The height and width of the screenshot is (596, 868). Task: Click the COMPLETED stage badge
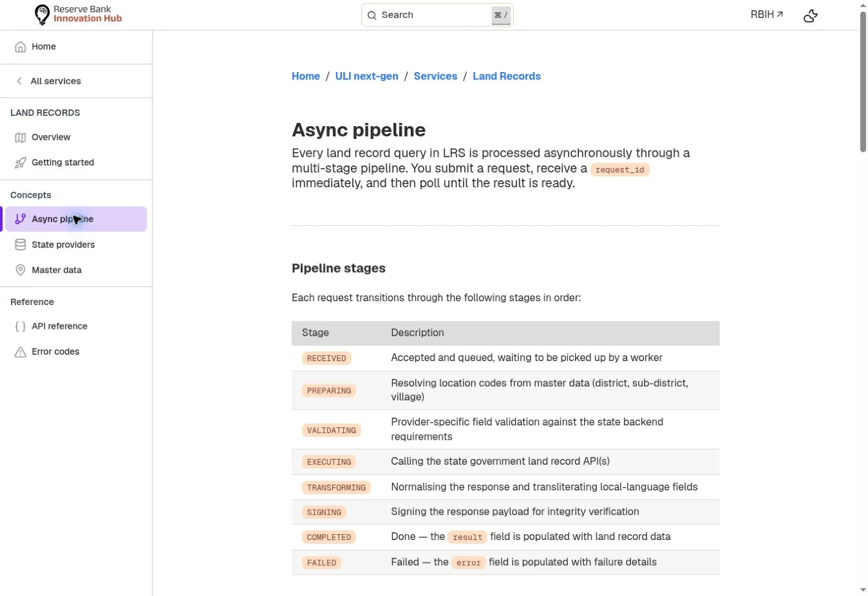point(329,537)
